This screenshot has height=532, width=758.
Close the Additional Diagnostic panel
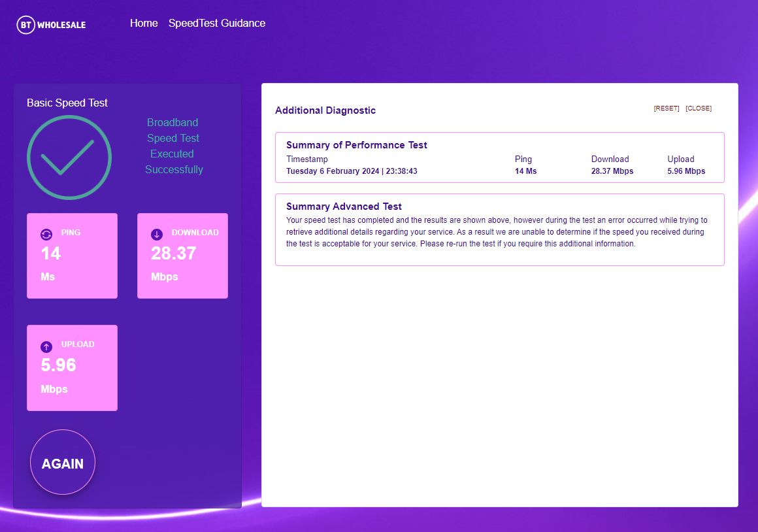tap(699, 108)
